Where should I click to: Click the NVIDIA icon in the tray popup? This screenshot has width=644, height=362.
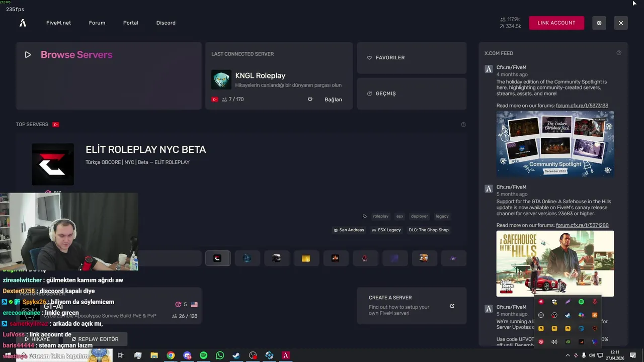point(568,342)
